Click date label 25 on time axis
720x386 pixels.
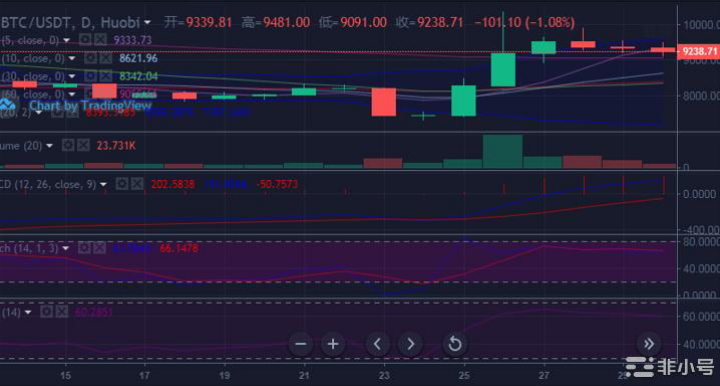pos(464,375)
